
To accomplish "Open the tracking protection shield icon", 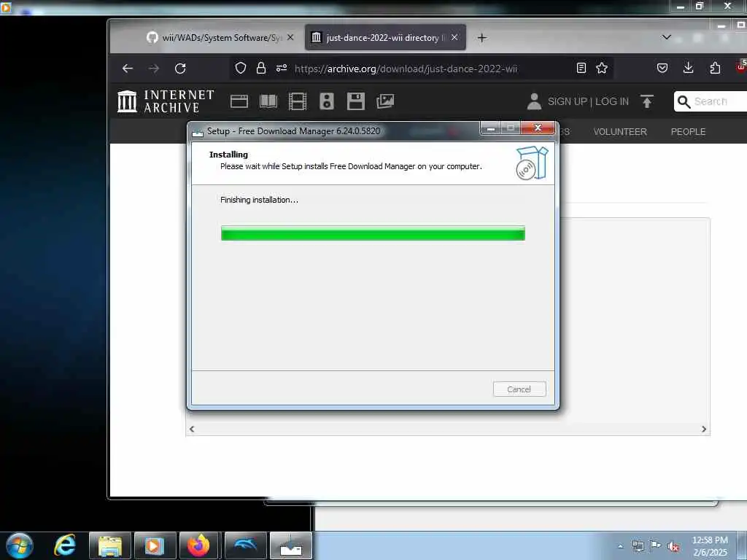I will coord(241,68).
